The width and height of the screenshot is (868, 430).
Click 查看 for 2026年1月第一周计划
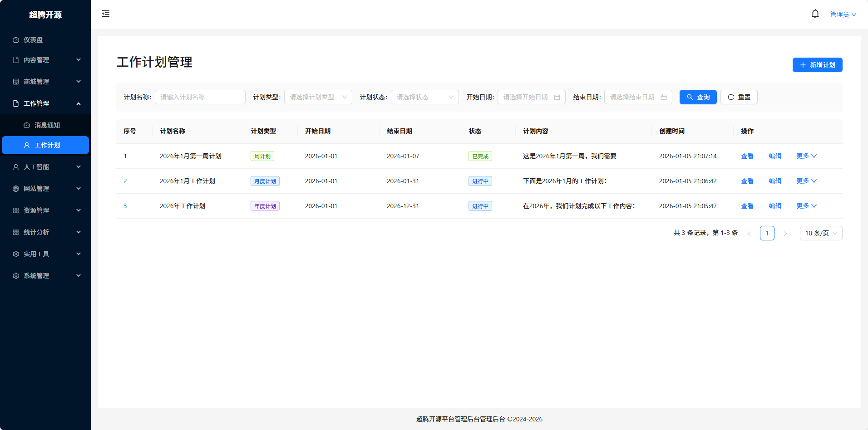click(x=746, y=156)
